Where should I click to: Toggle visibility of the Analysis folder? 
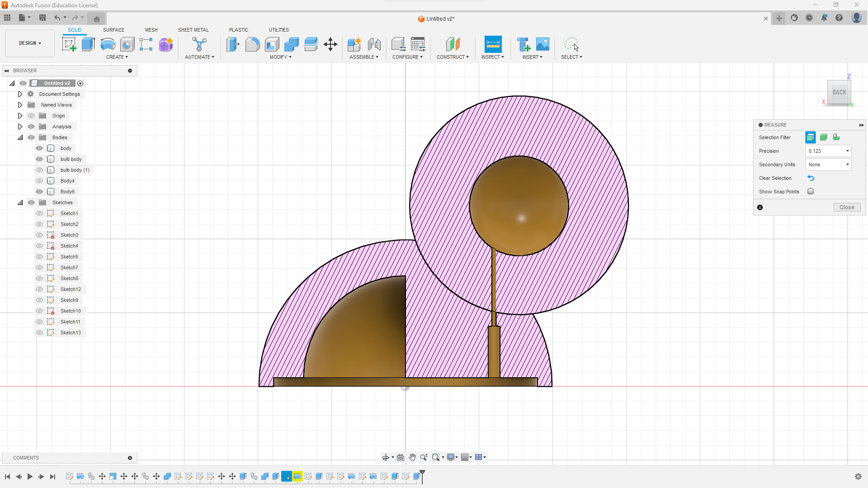tap(31, 127)
